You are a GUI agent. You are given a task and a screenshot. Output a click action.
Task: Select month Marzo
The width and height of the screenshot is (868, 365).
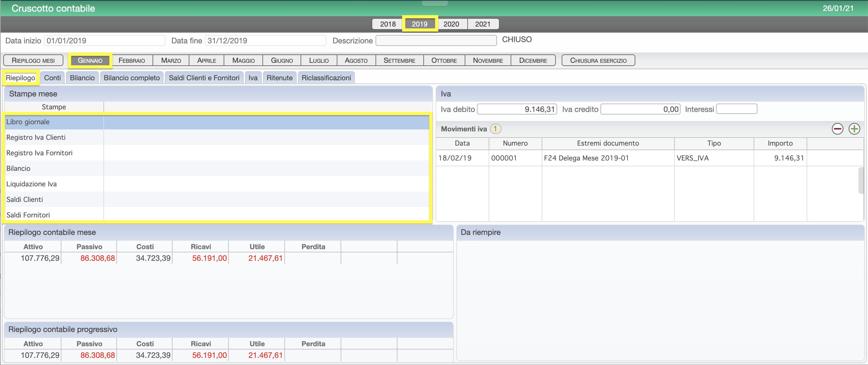click(171, 61)
